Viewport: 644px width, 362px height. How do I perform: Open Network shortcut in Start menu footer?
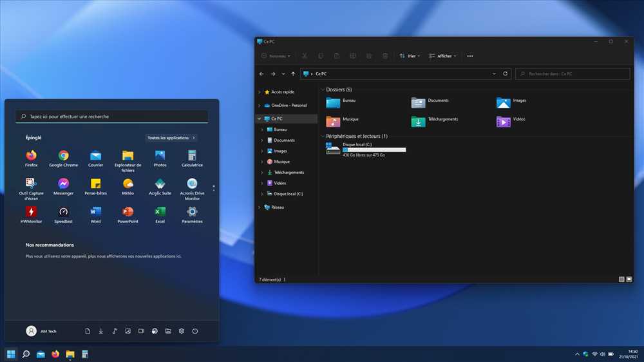(x=155, y=331)
